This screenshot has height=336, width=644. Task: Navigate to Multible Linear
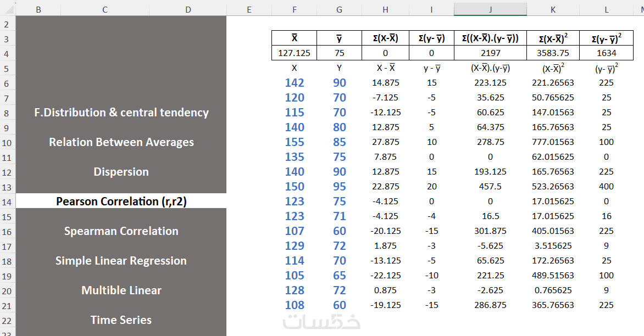(121, 290)
